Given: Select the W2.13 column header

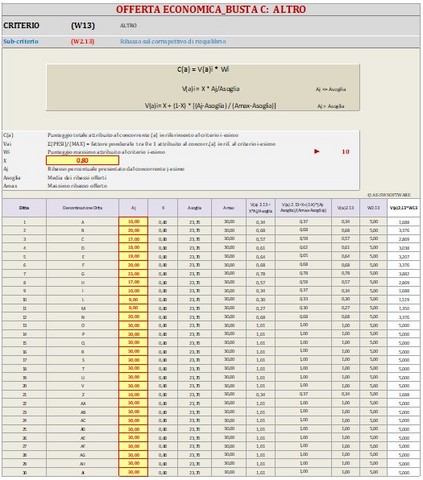Looking at the screenshot, I should click(x=373, y=208).
